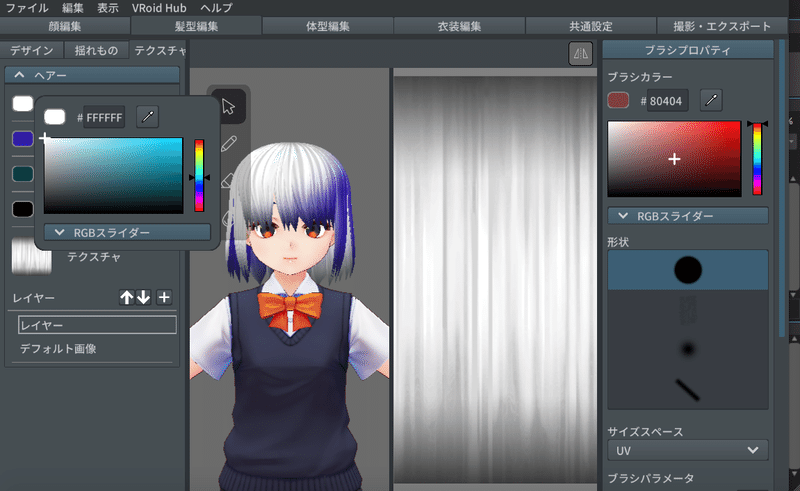This screenshot has width=800, height=491.
Task: Select the pencil brush tool
Action: click(x=229, y=143)
